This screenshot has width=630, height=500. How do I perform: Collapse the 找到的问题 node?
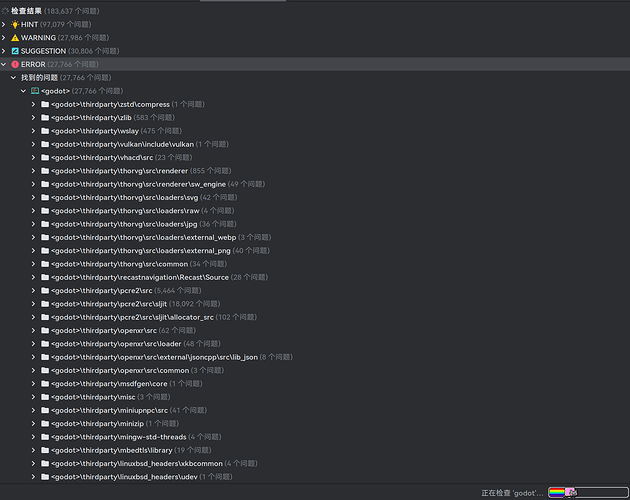14,78
